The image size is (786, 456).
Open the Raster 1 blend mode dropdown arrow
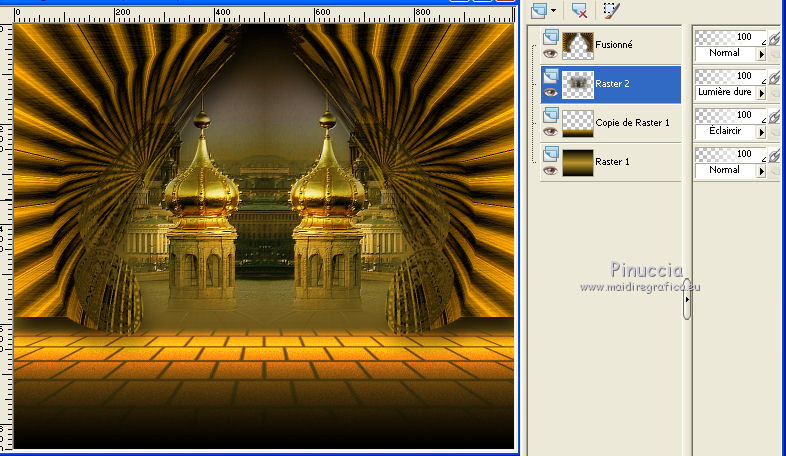(761, 171)
